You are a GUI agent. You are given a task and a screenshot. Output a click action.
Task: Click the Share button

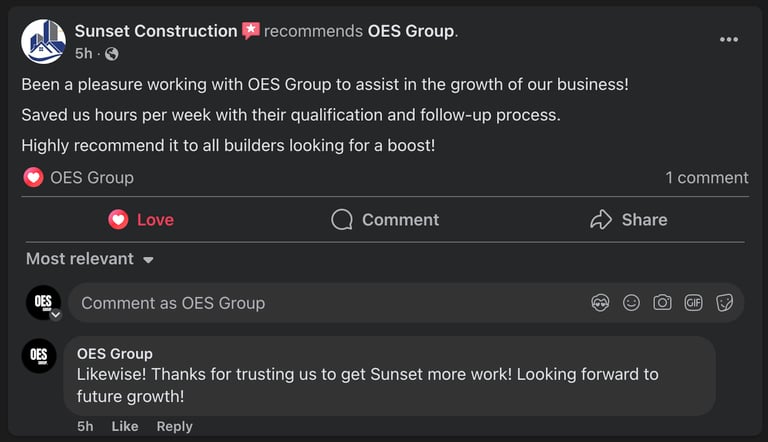628,220
